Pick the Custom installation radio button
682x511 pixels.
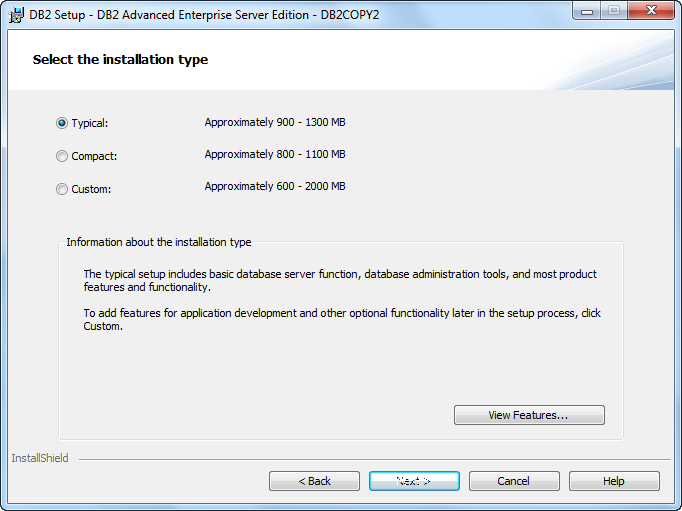point(62,189)
